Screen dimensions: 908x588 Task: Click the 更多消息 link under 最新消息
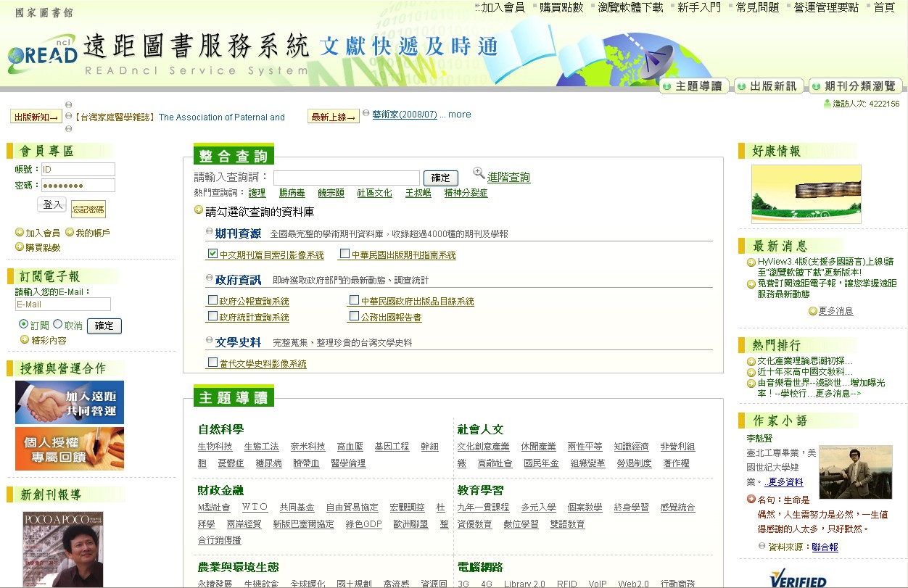(835, 311)
